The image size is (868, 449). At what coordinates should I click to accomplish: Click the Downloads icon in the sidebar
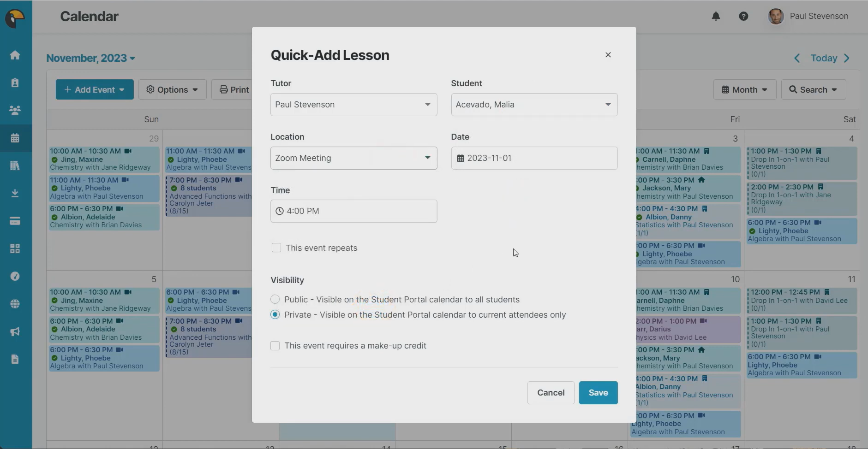(x=15, y=193)
